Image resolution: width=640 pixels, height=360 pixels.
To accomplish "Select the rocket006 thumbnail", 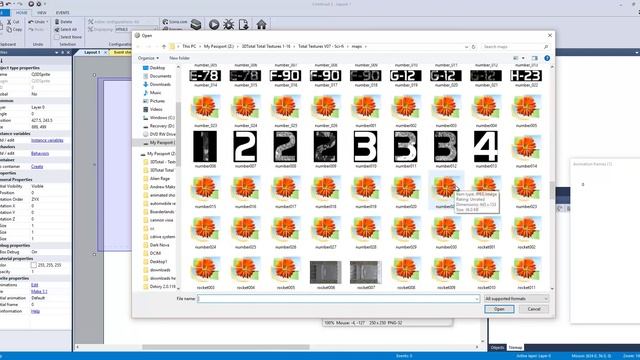I will pyautogui.click(x=325, y=273).
